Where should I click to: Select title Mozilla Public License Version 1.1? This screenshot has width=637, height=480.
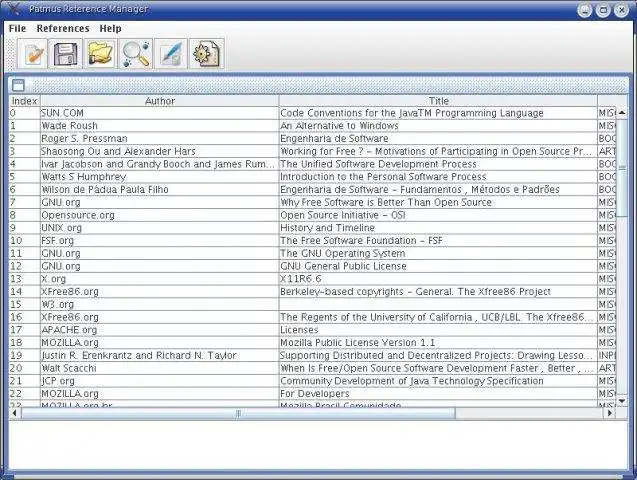pos(438,342)
